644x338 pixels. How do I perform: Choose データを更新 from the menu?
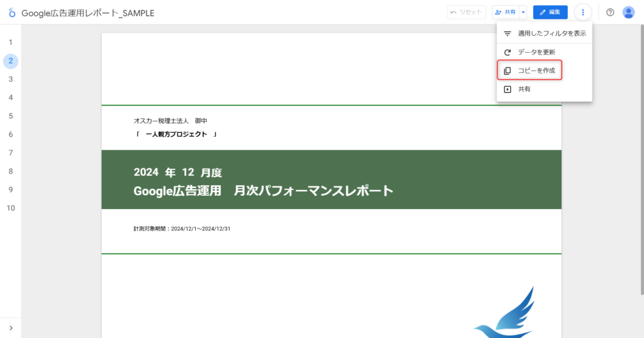click(536, 52)
